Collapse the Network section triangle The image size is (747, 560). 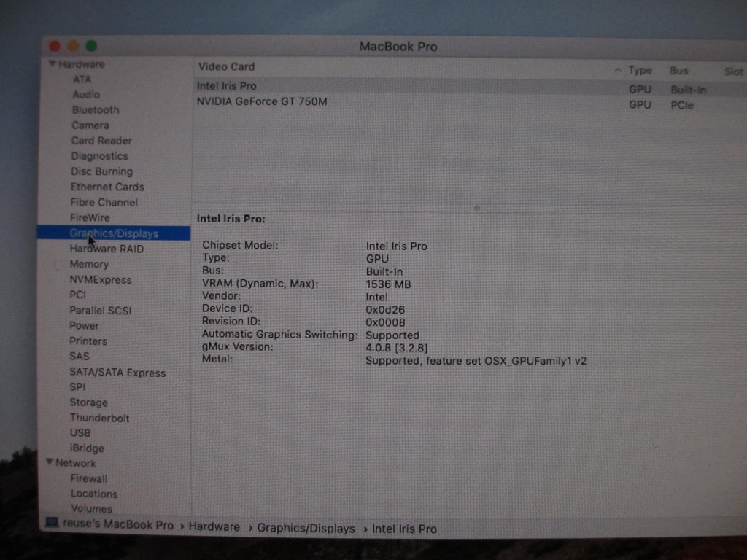(49, 462)
